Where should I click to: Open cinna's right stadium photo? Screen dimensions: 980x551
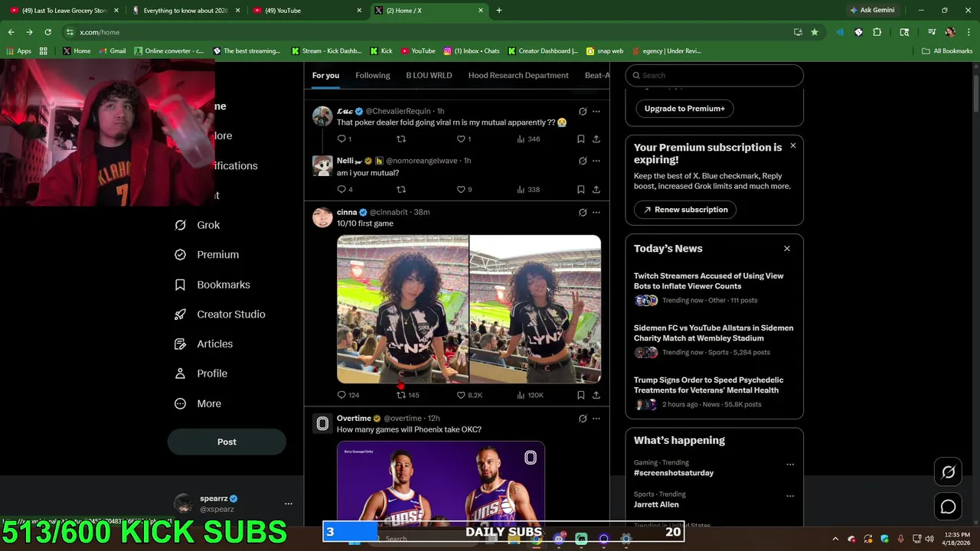point(535,309)
